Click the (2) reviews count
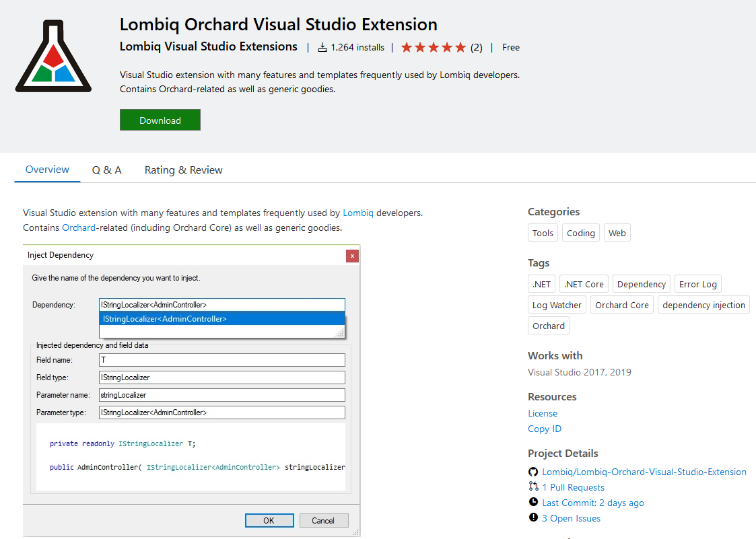756x539 pixels. point(477,48)
